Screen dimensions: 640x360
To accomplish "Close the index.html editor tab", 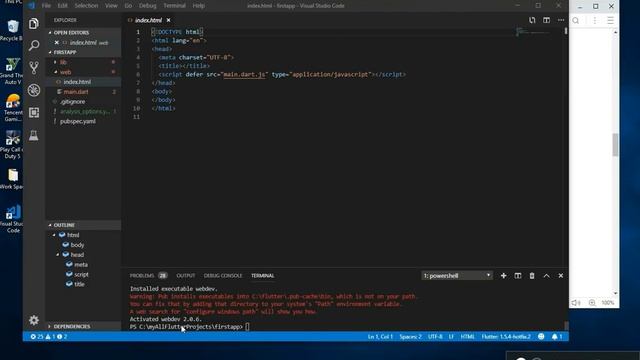I will (168, 20).
